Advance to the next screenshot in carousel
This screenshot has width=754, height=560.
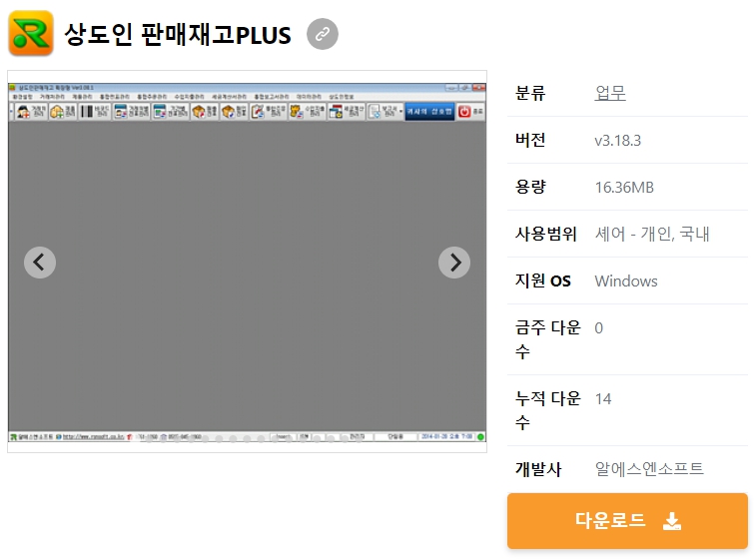(x=454, y=263)
